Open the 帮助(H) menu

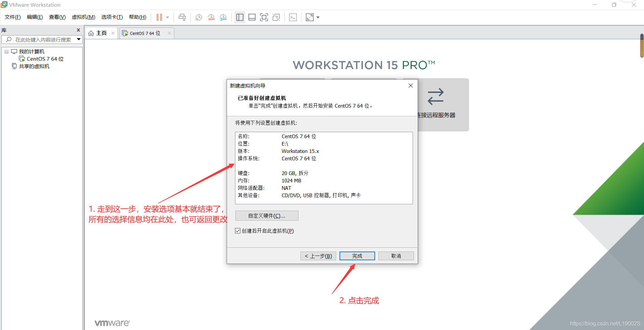coord(138,17)
